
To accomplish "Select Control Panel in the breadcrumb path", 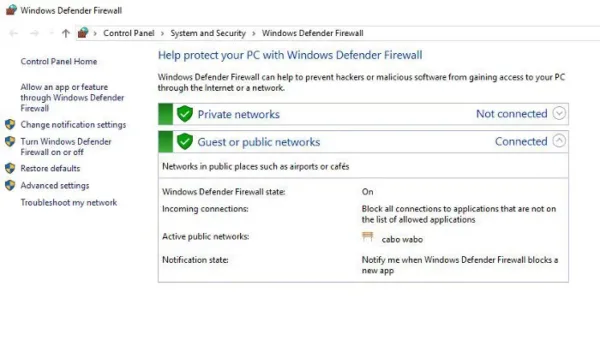I will click(129, 33).
